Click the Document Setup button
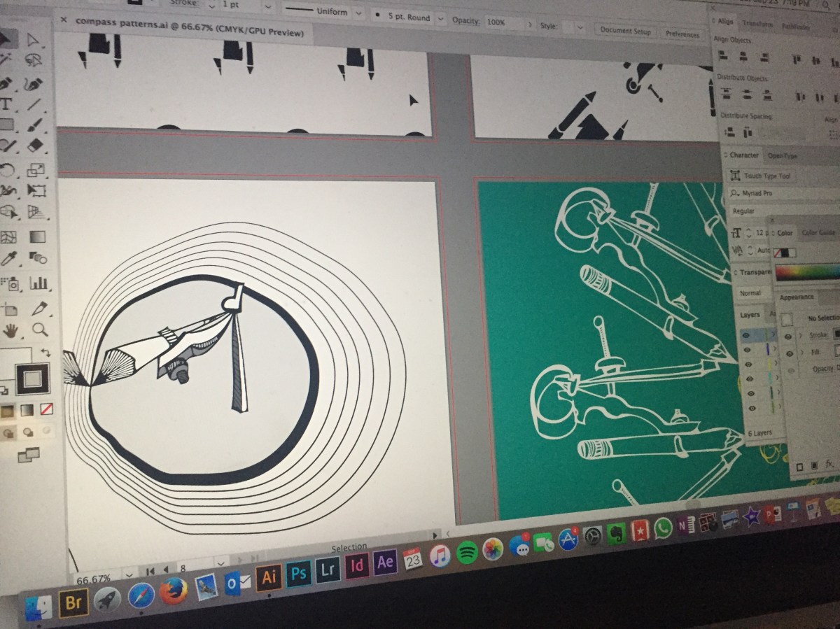The height and width of the screenshot is (629, 840). click(625, 31)
